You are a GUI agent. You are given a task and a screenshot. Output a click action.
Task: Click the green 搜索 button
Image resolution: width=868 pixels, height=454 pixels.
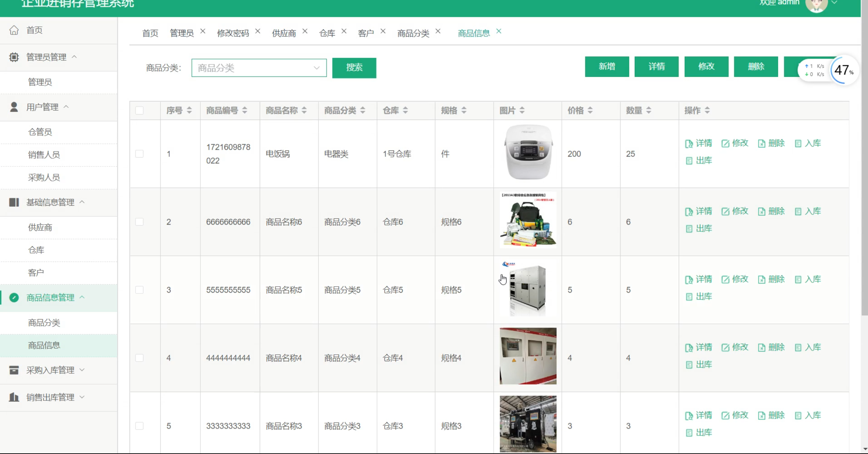click(354, 68)
